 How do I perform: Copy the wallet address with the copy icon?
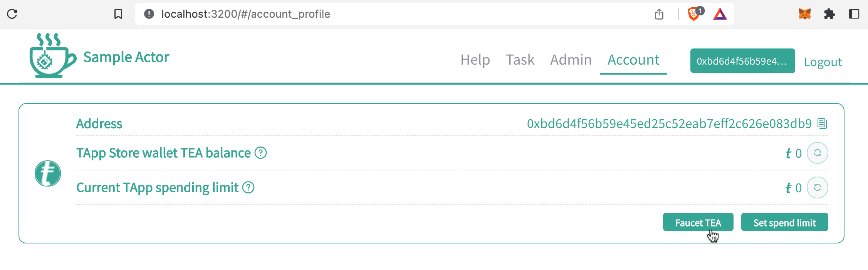pos(822,123)
